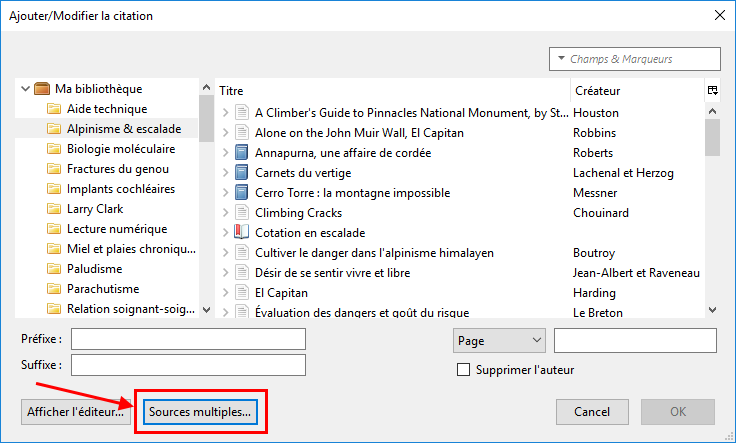Enable the Supprimer l'auteur checkbox
The height and width of the screenshot is (443, 736).
pos(463,370)
